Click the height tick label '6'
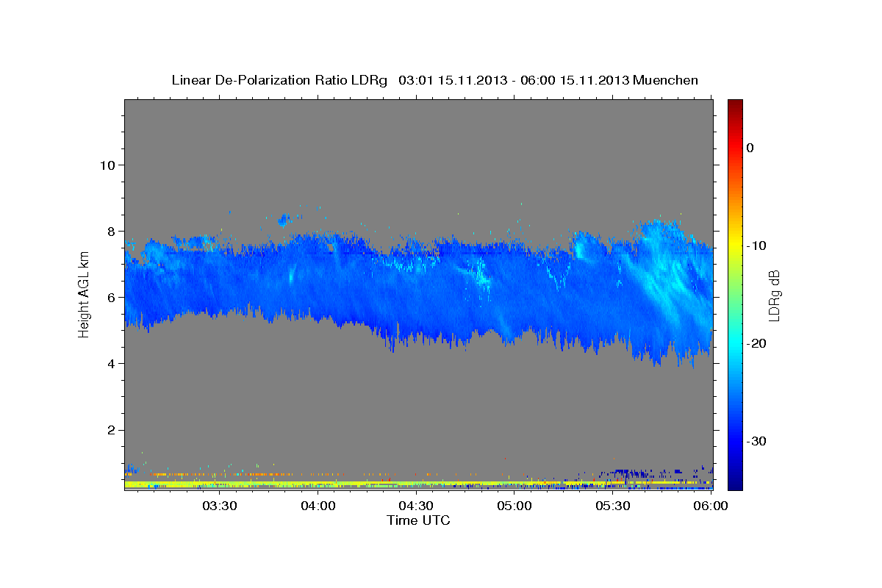The height and width of the screenshot is (588, 882). (x=111, y=297)
